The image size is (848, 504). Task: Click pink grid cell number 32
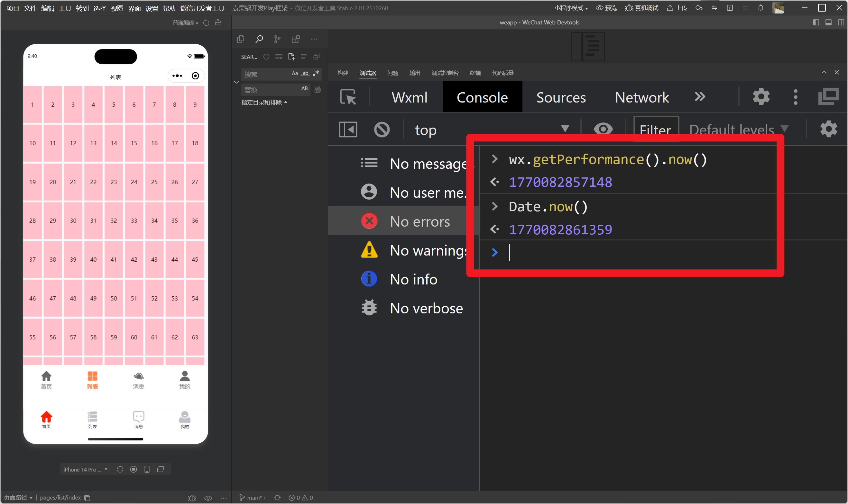click(x=114, y=221)
